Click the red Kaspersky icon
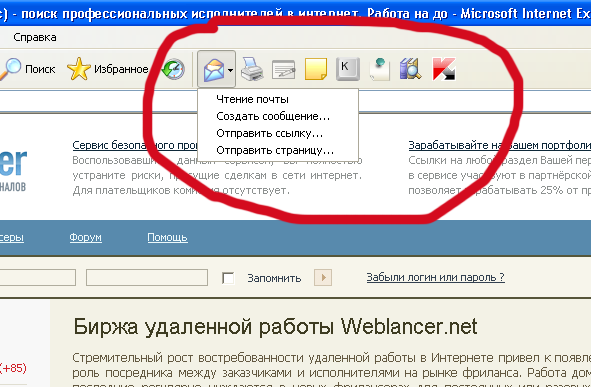Image resolution: width=591 pixels, height=387 pixels. point(444,69)
